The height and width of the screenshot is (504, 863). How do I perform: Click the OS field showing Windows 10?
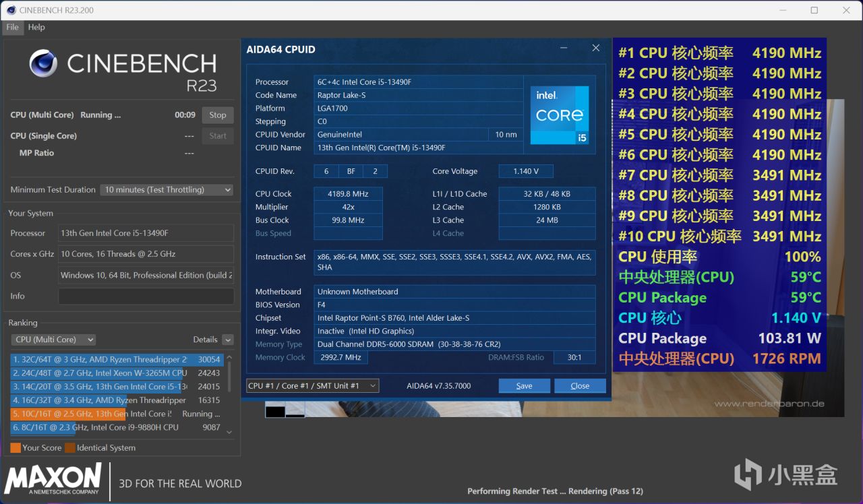point(146,275)
